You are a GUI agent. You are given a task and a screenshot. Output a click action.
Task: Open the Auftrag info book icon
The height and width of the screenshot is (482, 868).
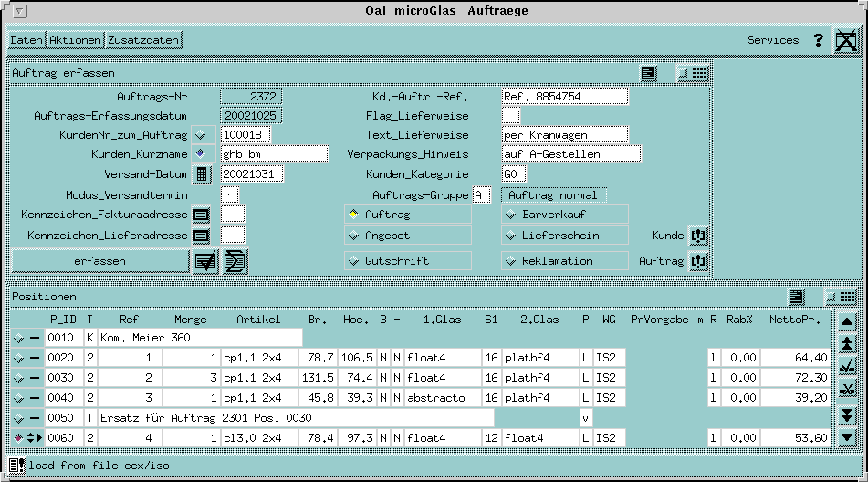698,261
